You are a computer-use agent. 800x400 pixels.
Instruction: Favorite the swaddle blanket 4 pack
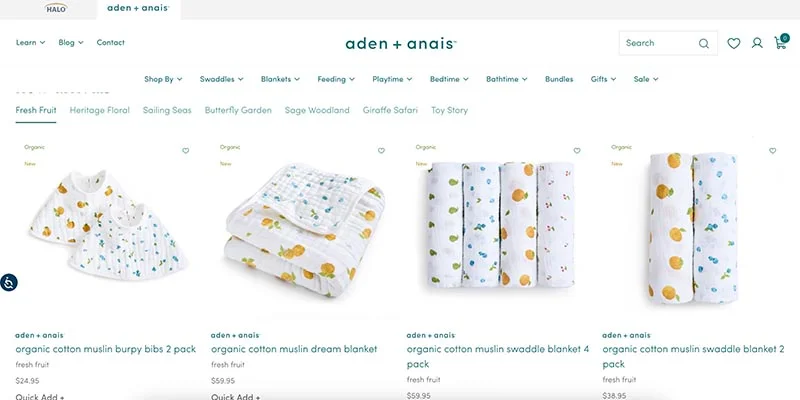[x=577, y=151]
